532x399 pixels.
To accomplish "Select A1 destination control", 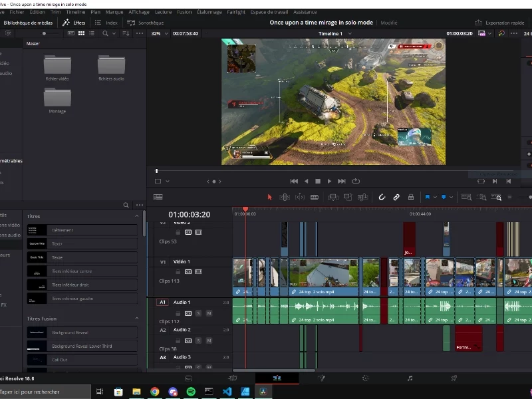I will pyautogui.click(x=162, y=303).
